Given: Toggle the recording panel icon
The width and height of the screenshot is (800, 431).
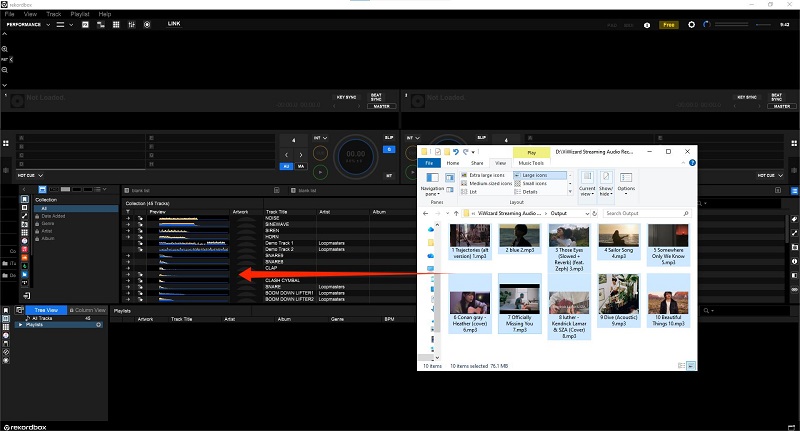Looking at the screenshot, I should coord(147,24).
